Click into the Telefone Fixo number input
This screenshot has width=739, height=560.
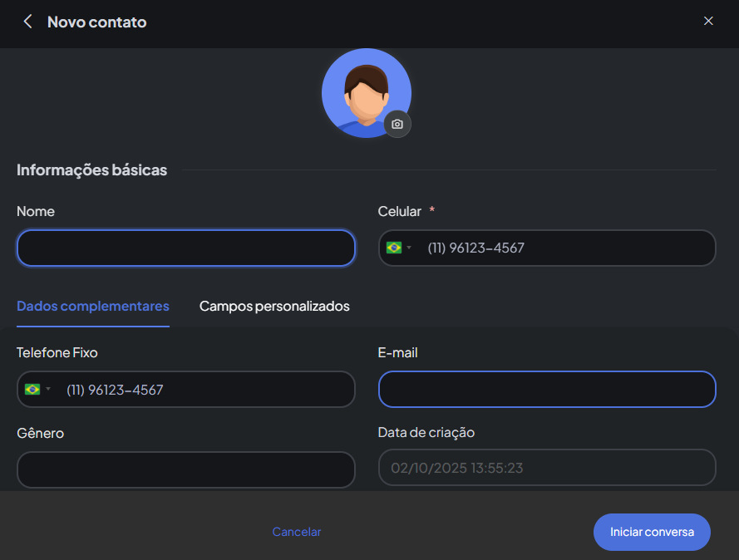point(204,389)
